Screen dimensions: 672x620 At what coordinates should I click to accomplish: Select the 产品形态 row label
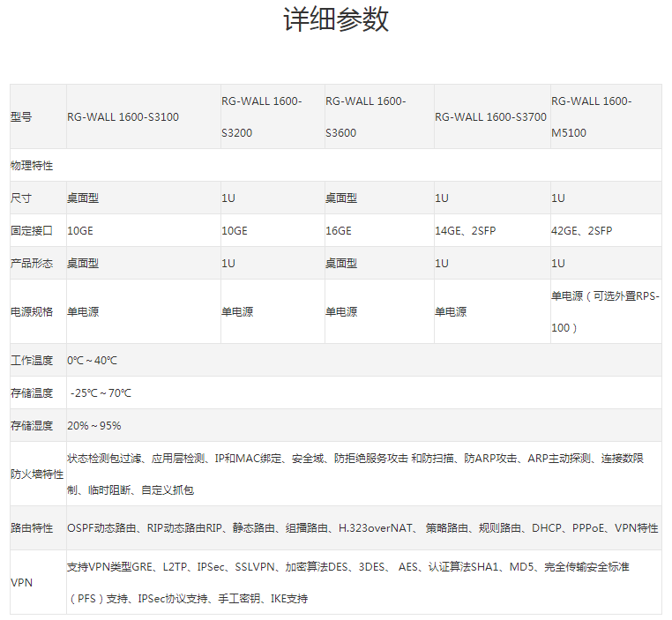pos(32,264)
